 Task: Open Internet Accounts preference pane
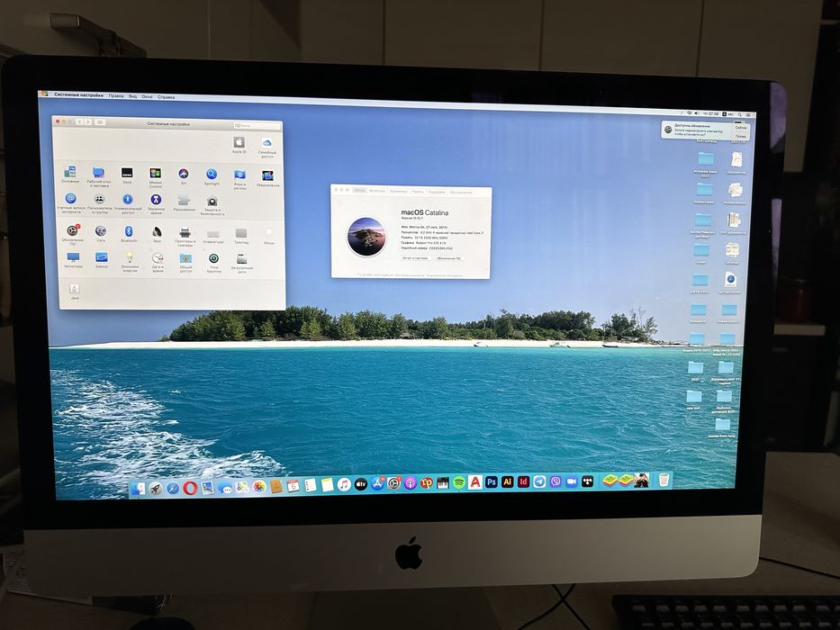pyautogui.click(x=71, y=202)
